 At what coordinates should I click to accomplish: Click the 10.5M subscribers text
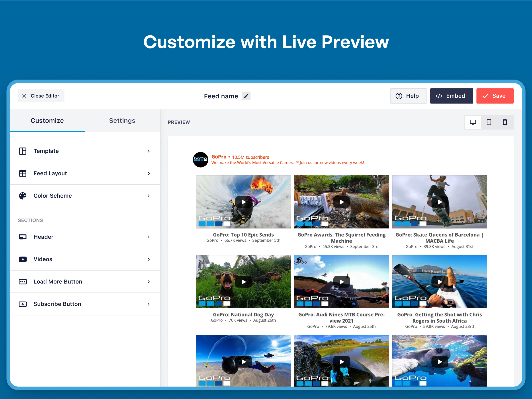(x=250, y=157)
